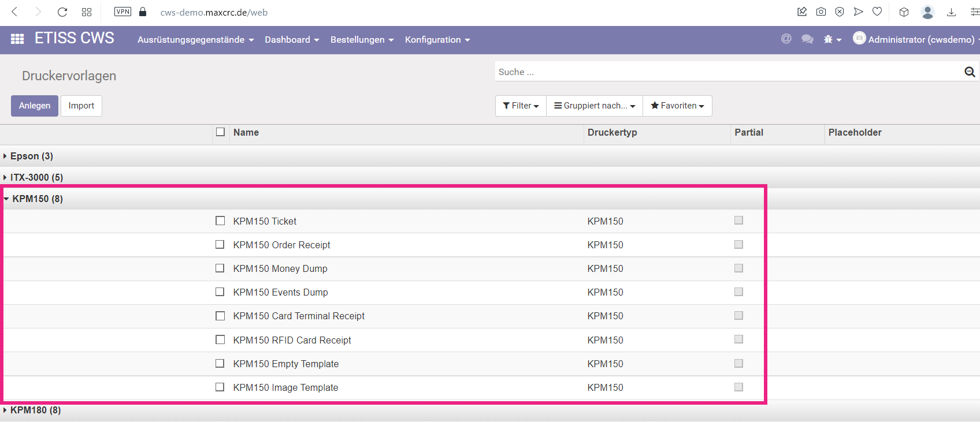980x422 pixels.
Task: Check the KPM150 RFID Card Receipt checkbox
Action: (x=220, y=339)
